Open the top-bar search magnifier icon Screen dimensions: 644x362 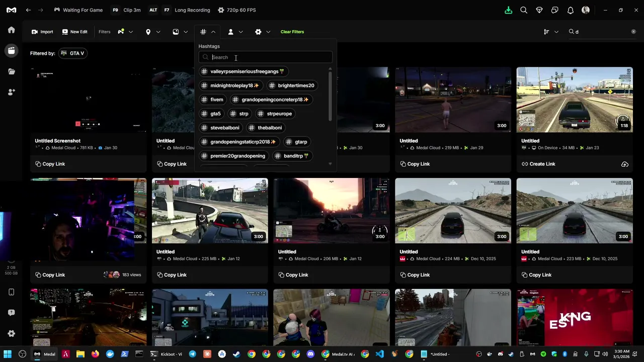(x=524, y=10)
